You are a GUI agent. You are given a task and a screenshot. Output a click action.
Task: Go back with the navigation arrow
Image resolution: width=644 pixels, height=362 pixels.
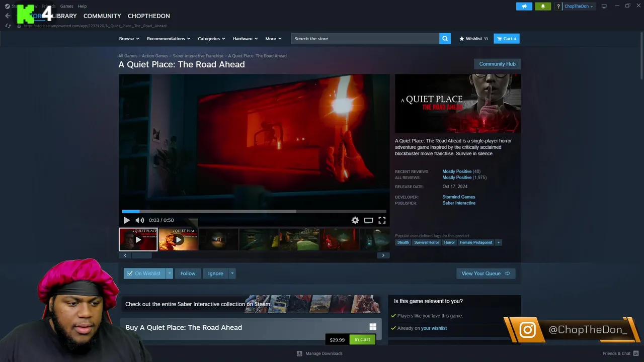8,16
